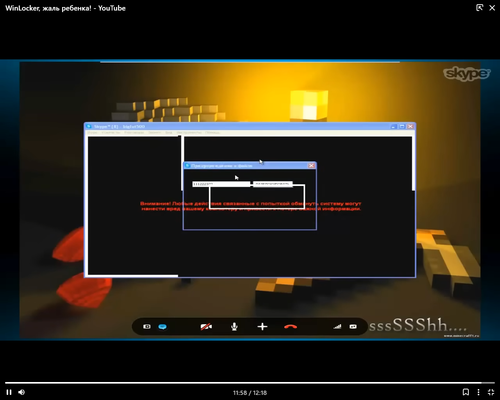Viewport: 500px width, 400px height.
Task: Click the Skype plus add button
Action: [262, 327]
